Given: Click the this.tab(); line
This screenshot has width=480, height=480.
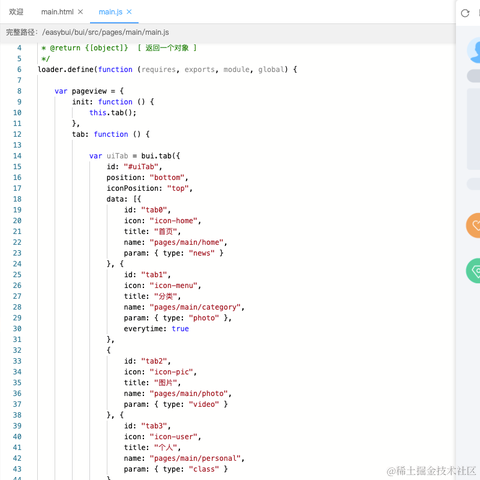Looking at the screenshot, I should point(113,113).
